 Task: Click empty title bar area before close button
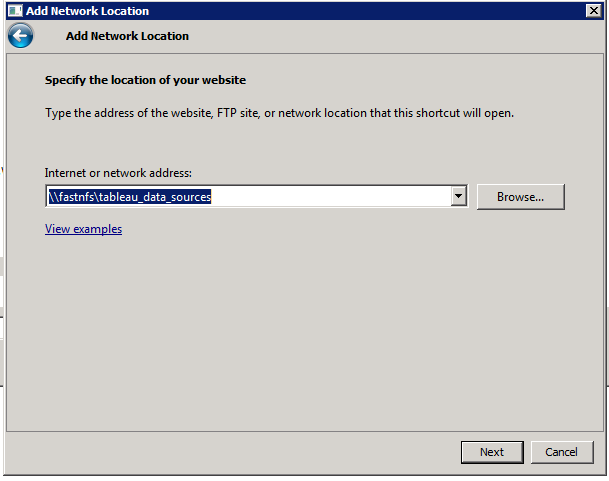coord(400,11)
